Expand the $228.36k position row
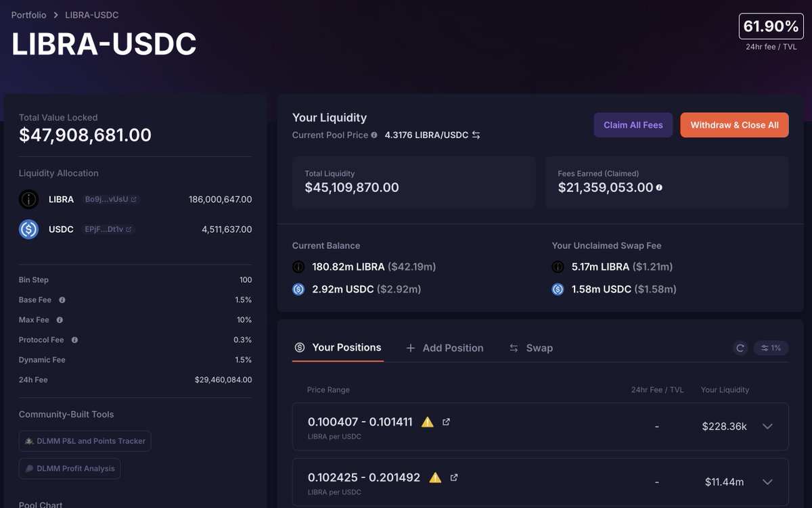This screenshot has height=508, width=812. (x=767, y=426)
